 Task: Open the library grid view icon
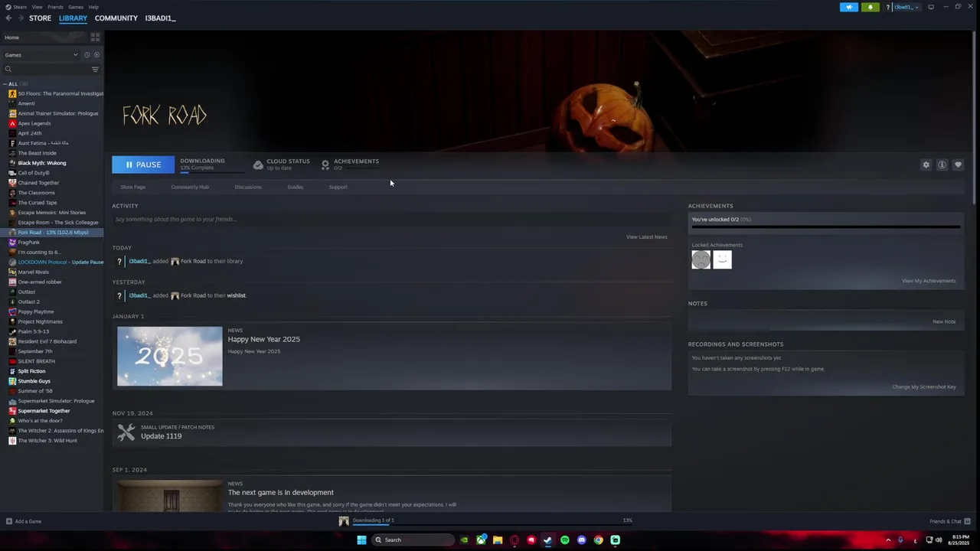coord(95,37)
